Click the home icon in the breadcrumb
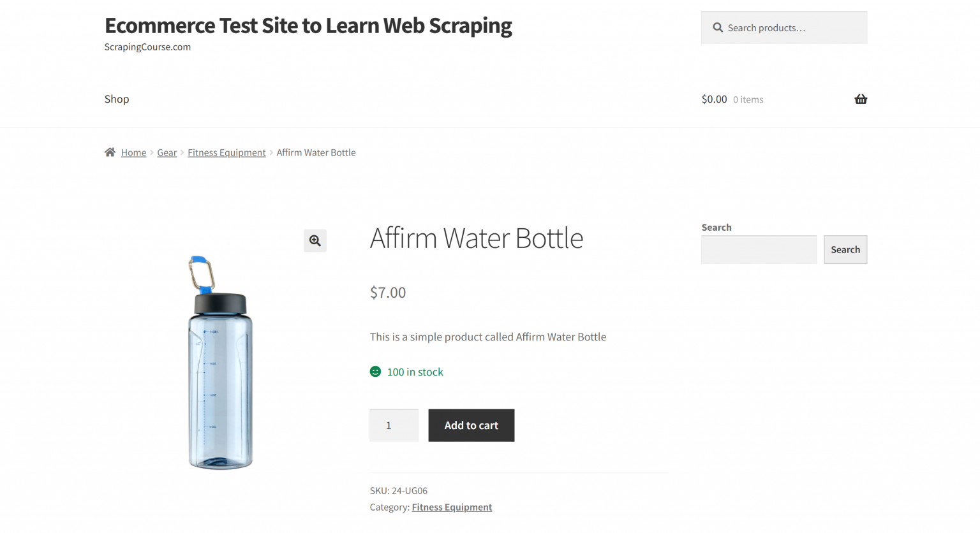This screenshot has height=533, width=980. [110, 152]
